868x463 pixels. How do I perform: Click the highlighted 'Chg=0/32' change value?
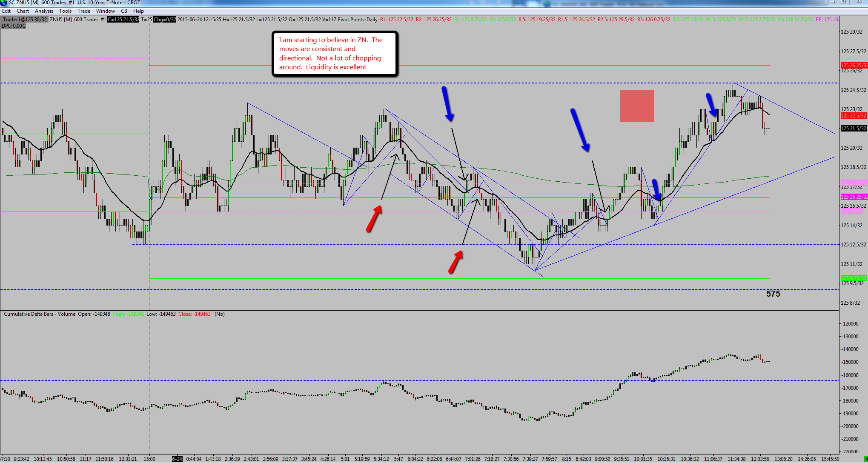(x=165, y=20)
